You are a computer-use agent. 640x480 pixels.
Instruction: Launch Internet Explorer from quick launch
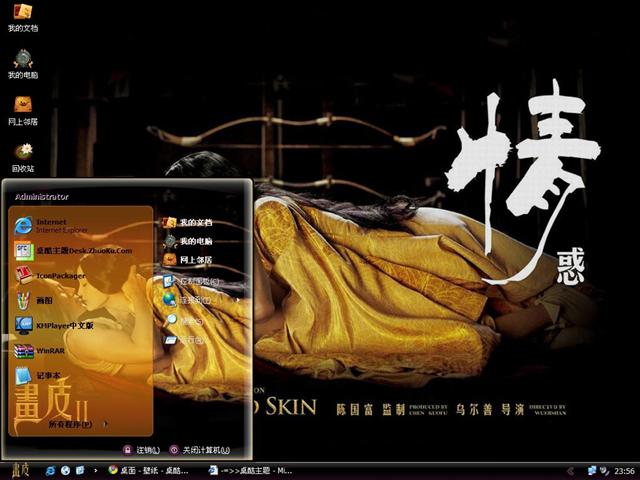coord(50,471)
